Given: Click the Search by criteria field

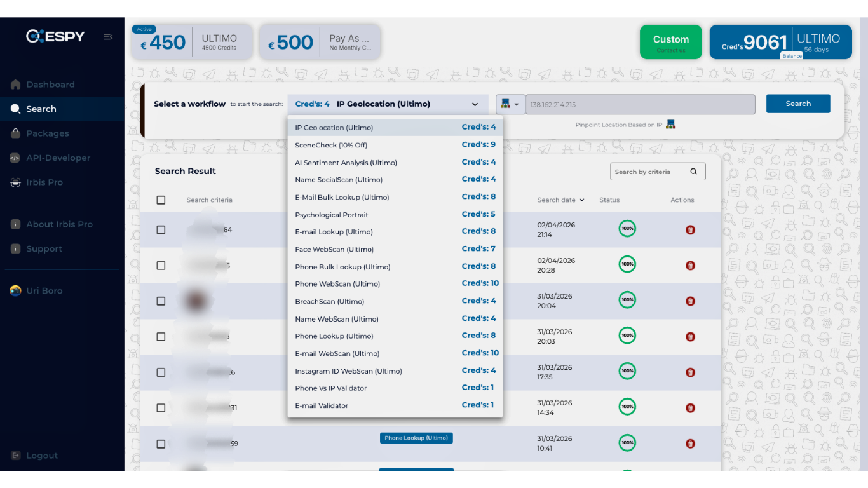Looking at the screenshot, I should coord(658,172).
